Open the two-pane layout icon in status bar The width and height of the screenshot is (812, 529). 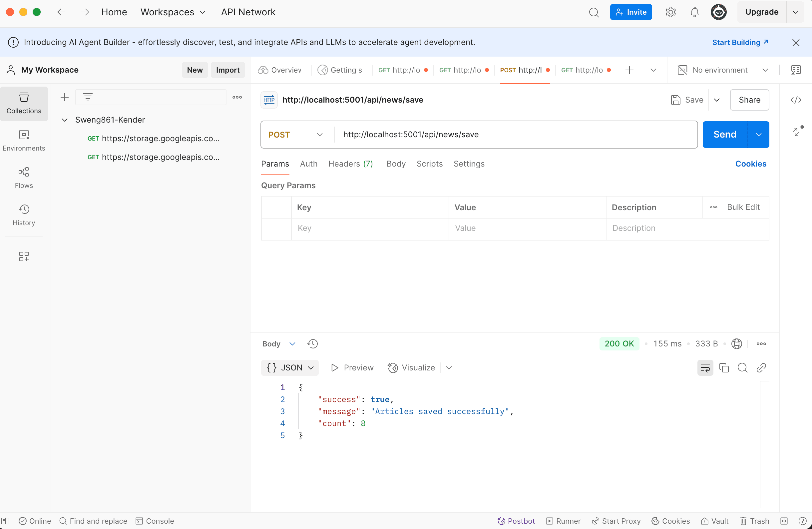pyautogui.click(x=784, y=521)
